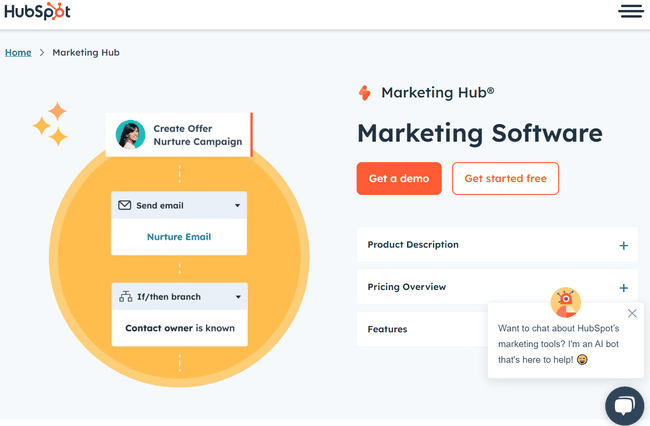Click the Marketing Software heading

click(x=480, y=133)
